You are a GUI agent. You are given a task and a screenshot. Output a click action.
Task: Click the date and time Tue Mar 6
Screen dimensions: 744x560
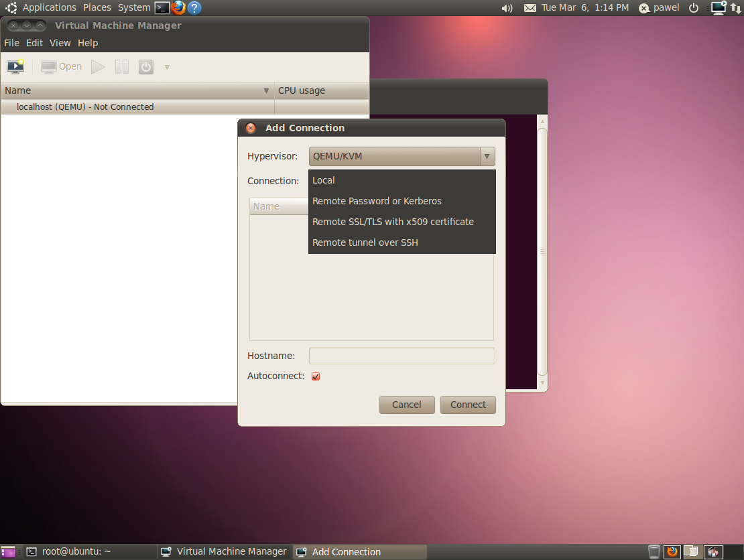[x=585, y=7]
